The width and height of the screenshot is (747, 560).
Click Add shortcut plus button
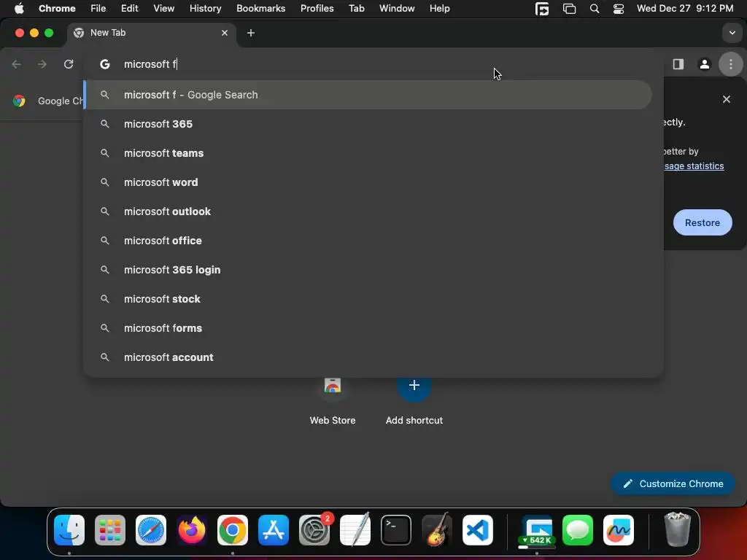414,385
